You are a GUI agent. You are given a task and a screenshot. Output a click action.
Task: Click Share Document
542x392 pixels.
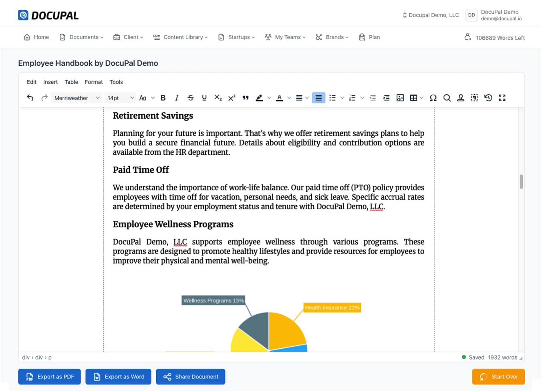[190, 376]
